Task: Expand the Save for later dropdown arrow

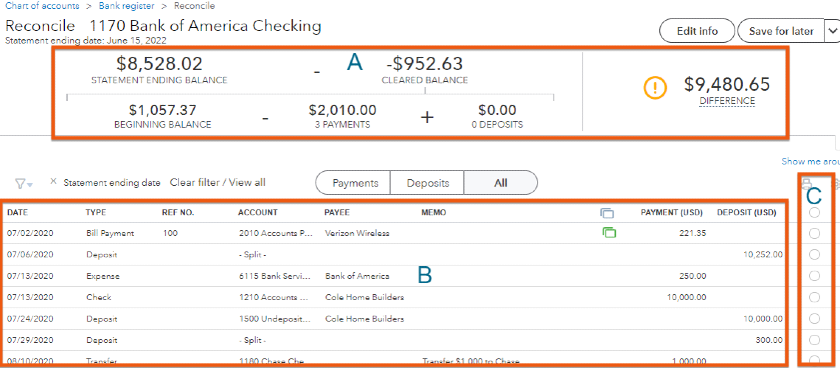Action: (x=832, y=31)
